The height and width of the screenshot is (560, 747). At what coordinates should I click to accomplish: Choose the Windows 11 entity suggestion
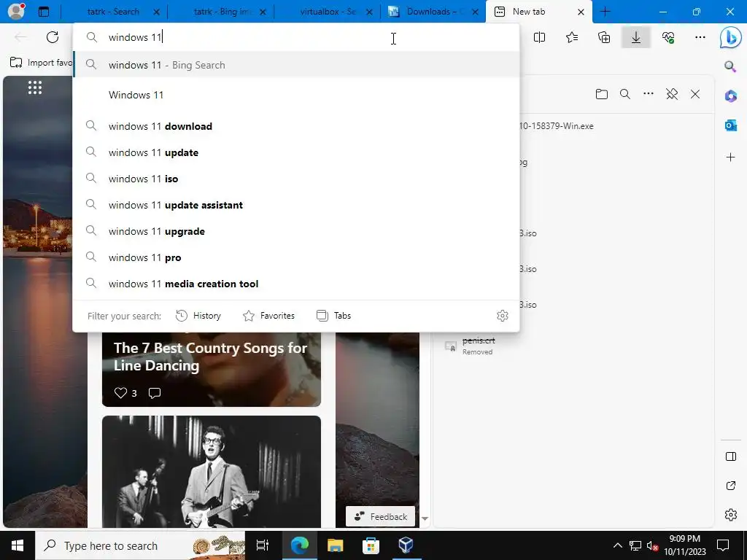(296, 95)
